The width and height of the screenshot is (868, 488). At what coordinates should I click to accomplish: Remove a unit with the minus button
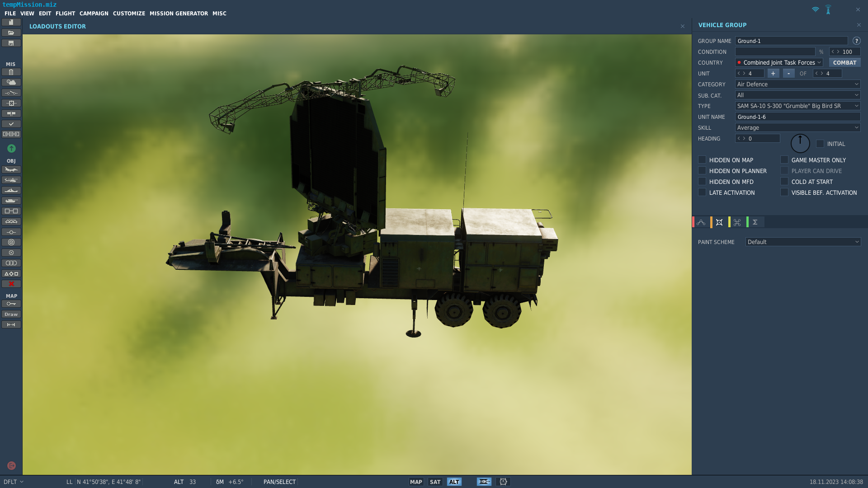[x=788, y=73]
